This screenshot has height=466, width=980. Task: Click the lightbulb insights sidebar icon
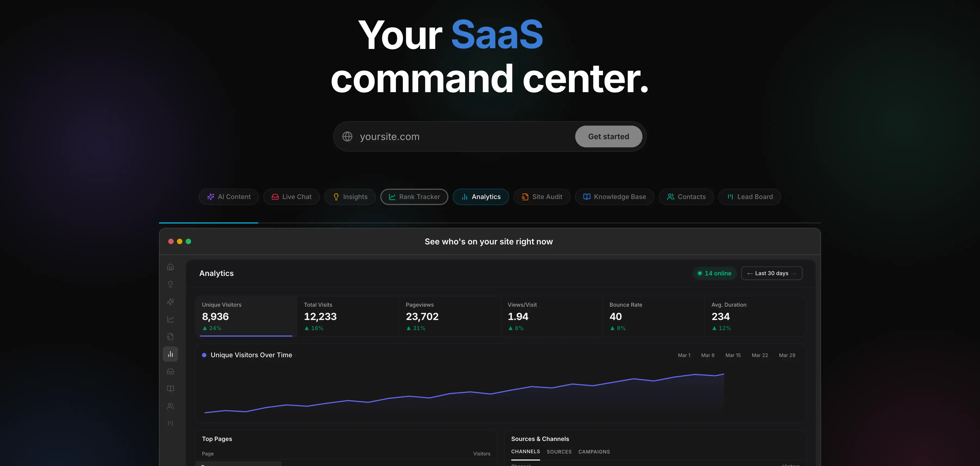[x=170, y=284]
